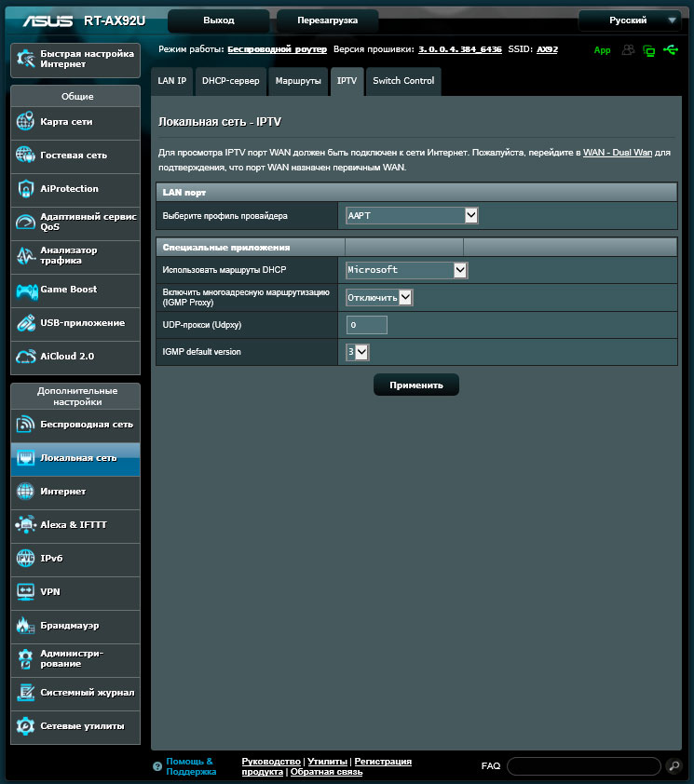Image resolution: width=694 pixels, height=784 pixels.
Task: Click the USB status icon
Action: coord(671,49)
